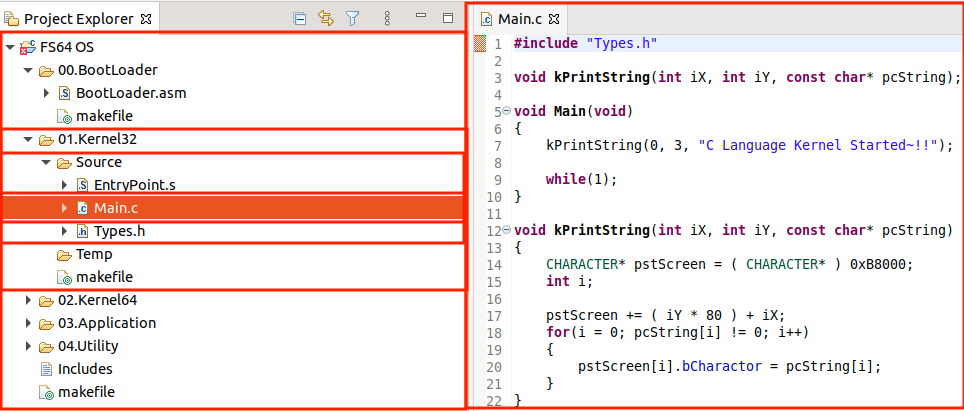Collapse the FS64 OS project node
The image size is (964, 411).
tap(9, 47)
